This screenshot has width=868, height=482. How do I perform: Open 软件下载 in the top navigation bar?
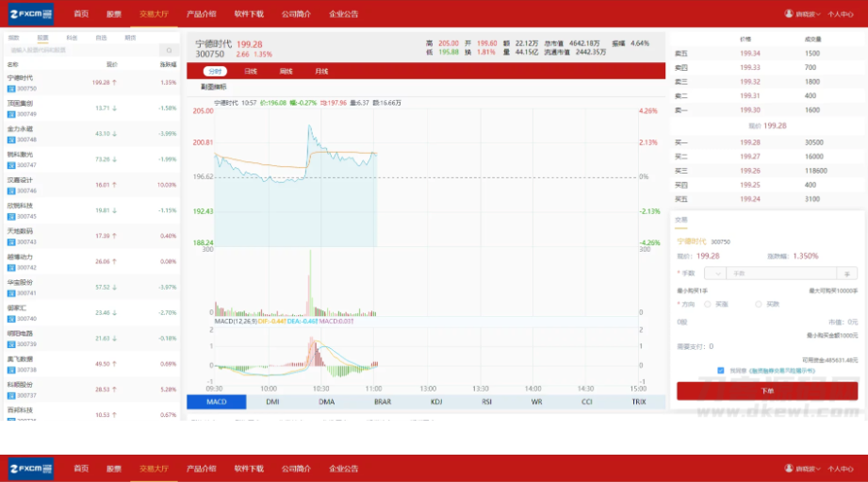pos(249,14)
